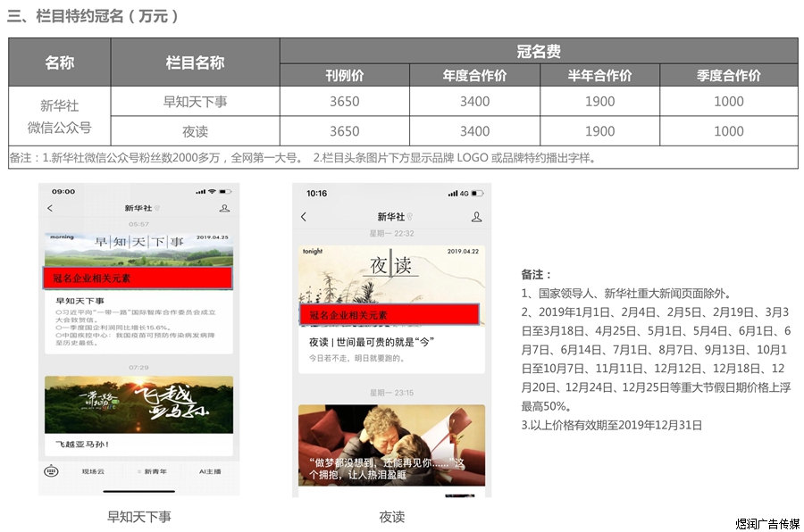Click 1900 in 早知天下事 row

click(x=600, y=102)
